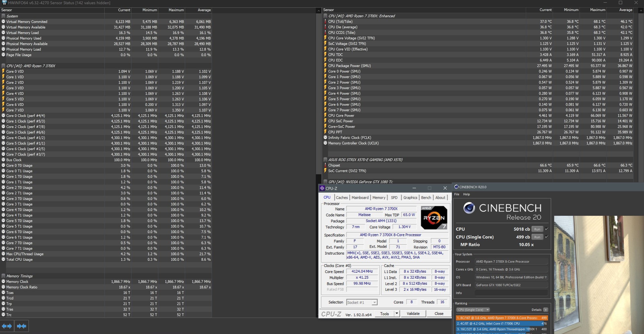Click the thermometer icon beside CPU (Tctl/Tdie)
Image resolution: width=644 pixels, height=334 pixels.
point(325,21)
